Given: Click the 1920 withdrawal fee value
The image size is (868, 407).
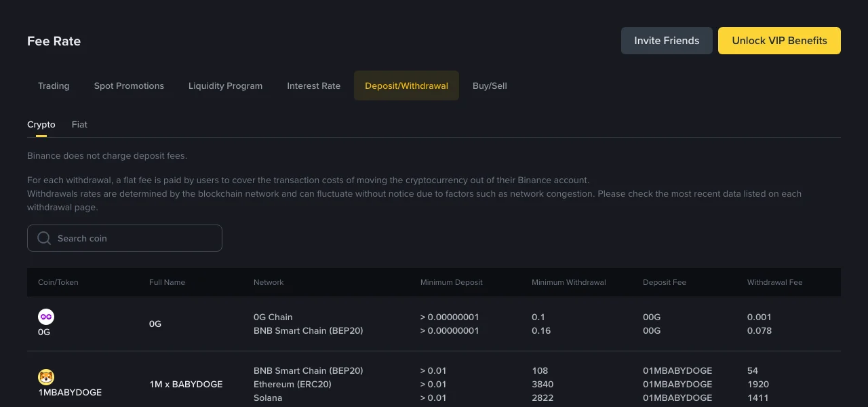Looking at the screenshot, I should [758, 384].
